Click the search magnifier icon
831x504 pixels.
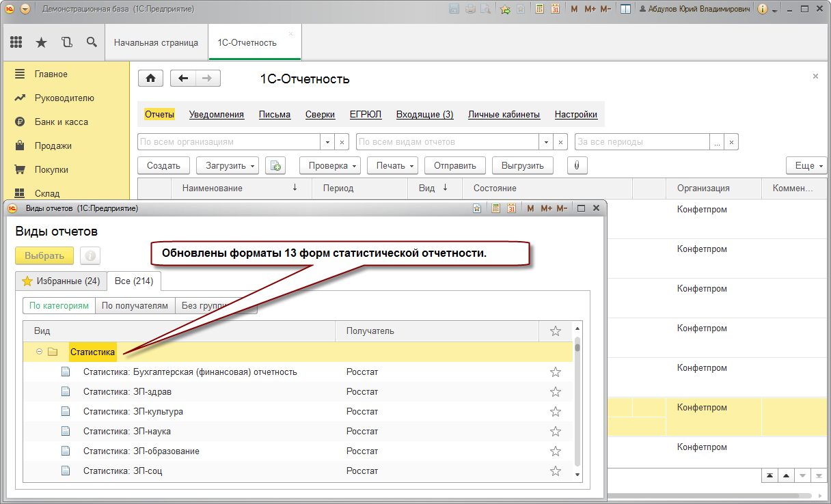coord(92,42)
